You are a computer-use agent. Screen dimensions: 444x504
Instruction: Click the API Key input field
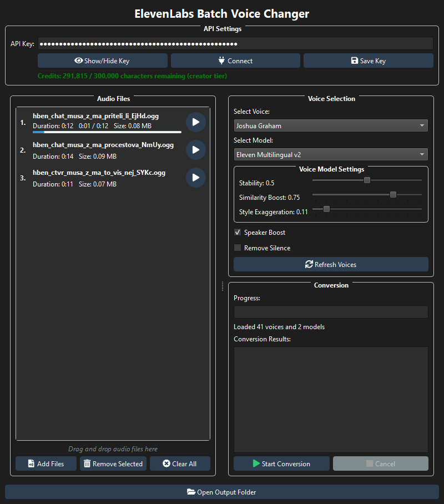pos(235,44)
